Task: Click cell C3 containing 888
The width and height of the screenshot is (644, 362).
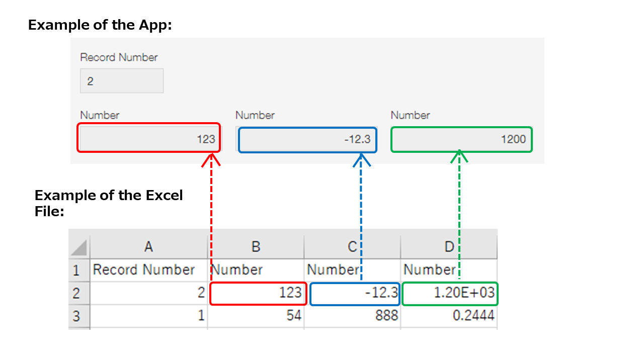Action: click(x=351, y=316)
